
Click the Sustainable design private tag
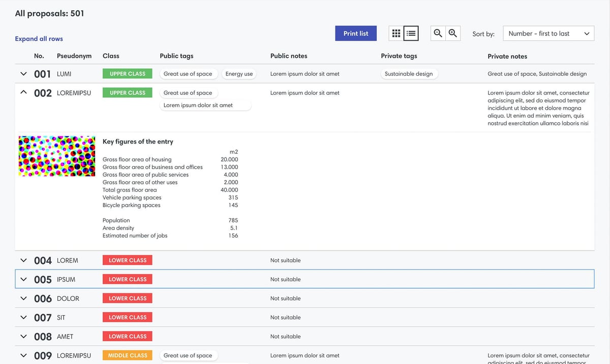409,74
